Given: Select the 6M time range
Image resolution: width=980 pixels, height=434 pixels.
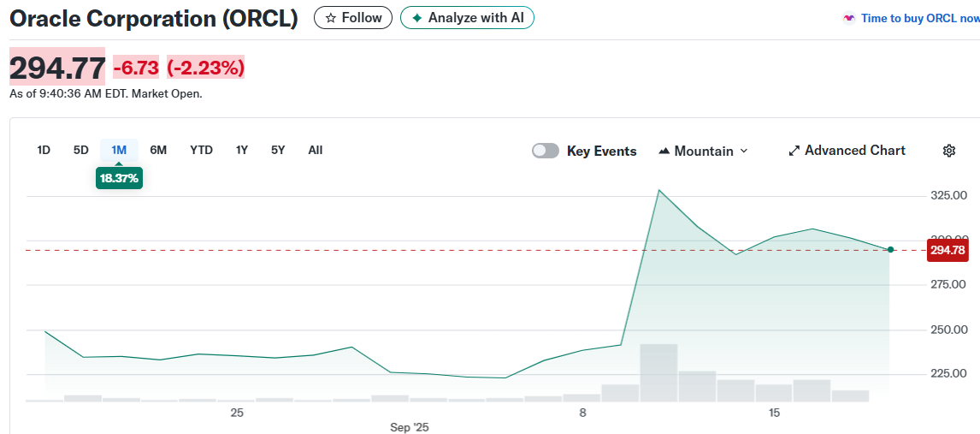Looking at the screenshot, I should point(158,150).
